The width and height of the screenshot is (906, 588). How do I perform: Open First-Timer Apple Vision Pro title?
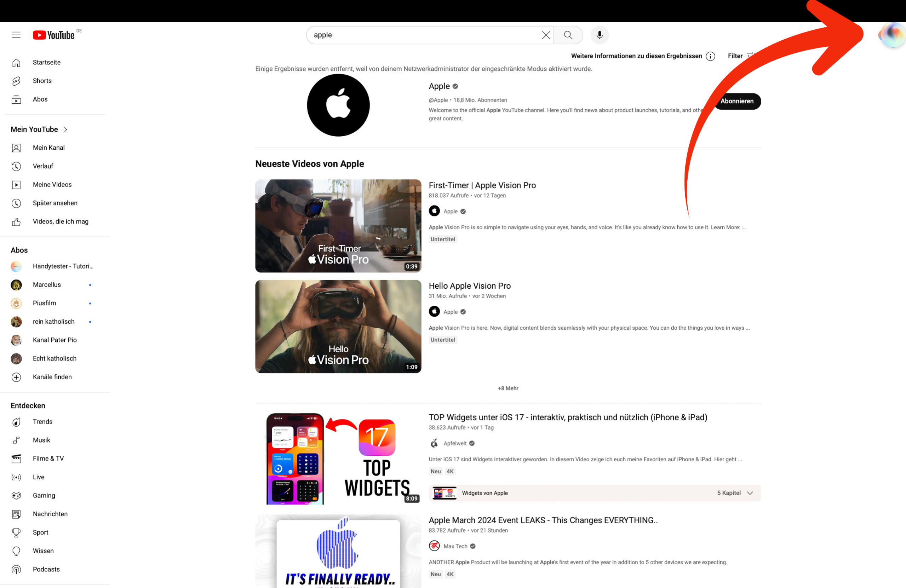click(x=482, y=185)
